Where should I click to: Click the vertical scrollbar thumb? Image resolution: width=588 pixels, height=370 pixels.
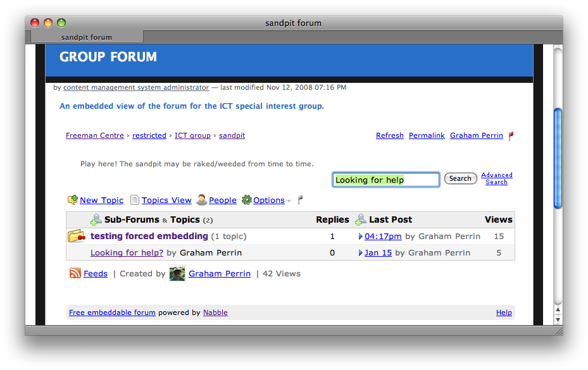[x=558, y=158]
